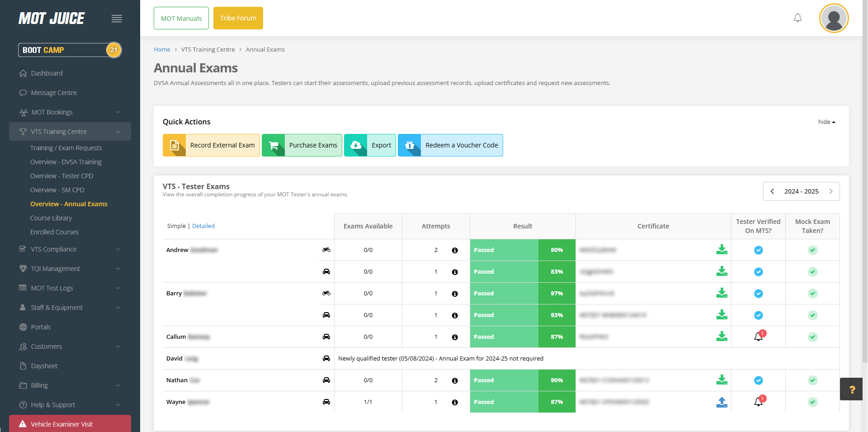The image size is (868, 432).
Task: Switch to Detailed table view
Action: (x=203, y=226)
